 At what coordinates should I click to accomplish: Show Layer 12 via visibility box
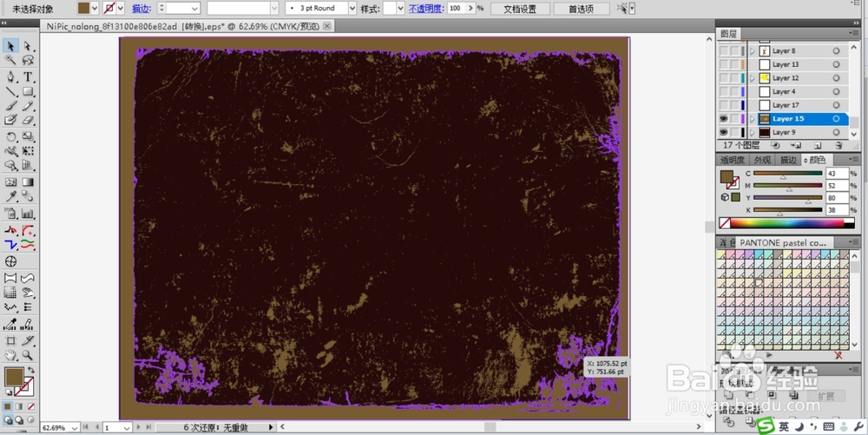(x=724, y=78)
